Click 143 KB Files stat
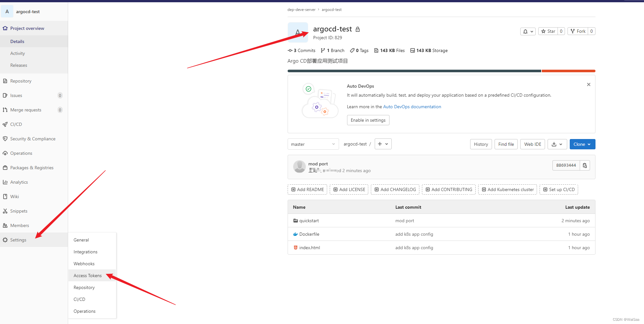The height and width of the screenshot is (324, 644). point(389,50)
